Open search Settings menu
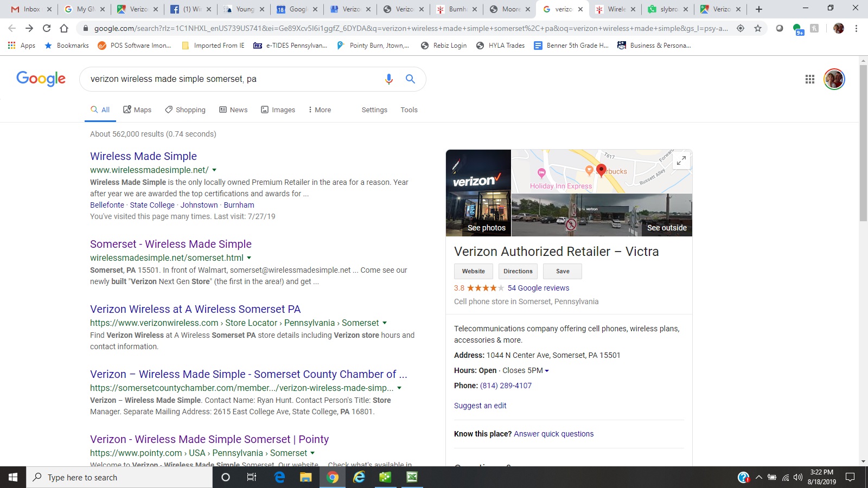The width and height of the screenshot is (868, 488). pos(374,110)
